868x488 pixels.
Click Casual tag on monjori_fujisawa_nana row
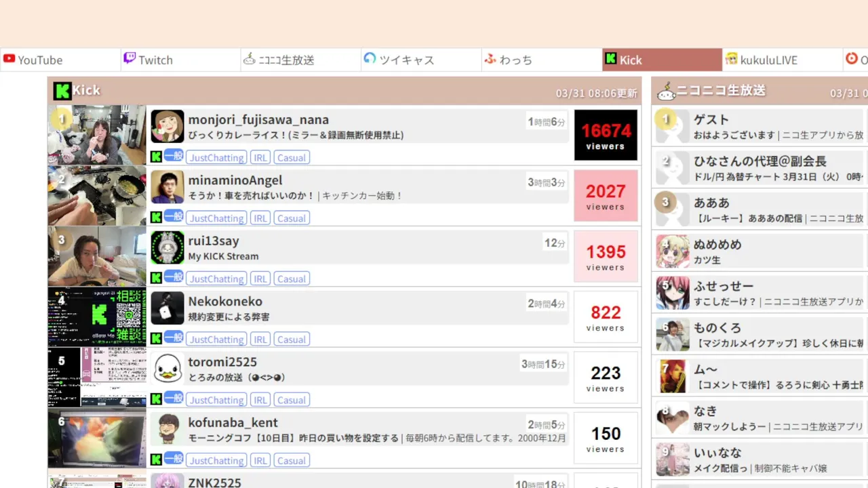292,157
